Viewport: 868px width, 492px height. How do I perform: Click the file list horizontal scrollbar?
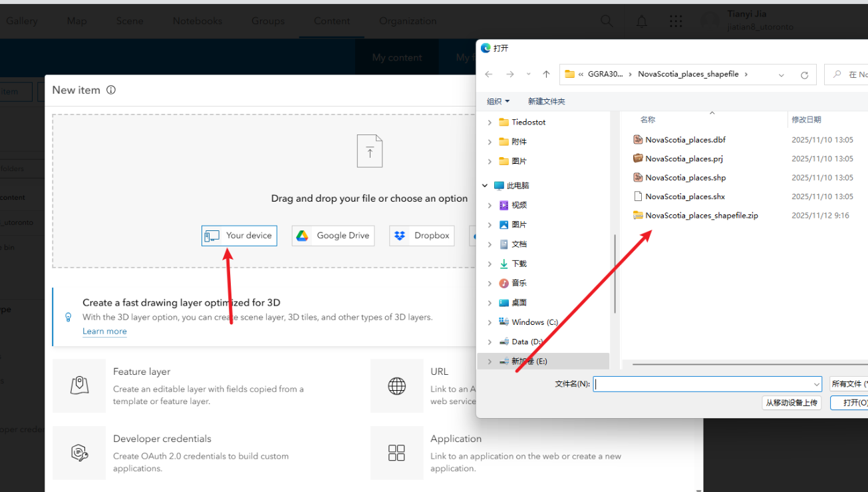click(750, 364)
